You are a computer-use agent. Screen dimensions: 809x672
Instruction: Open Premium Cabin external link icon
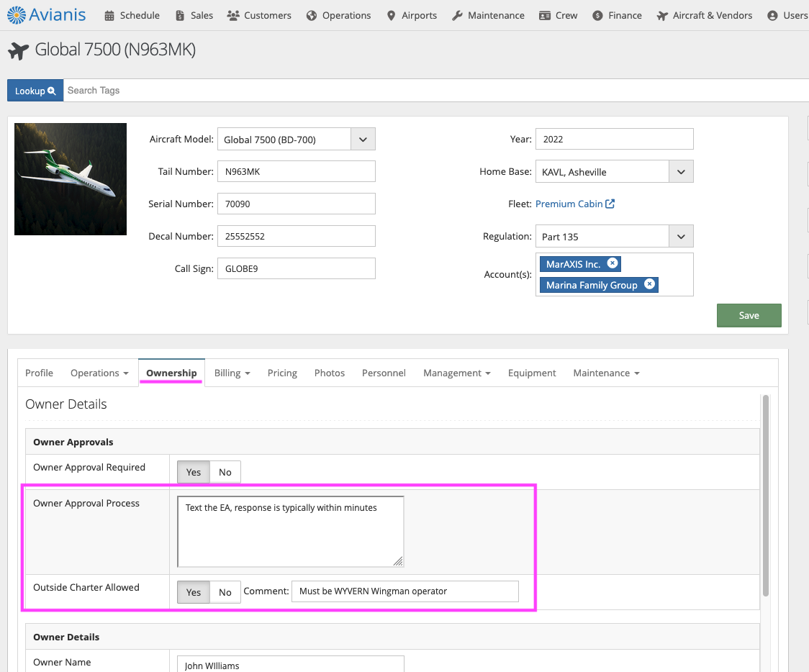pos(610,204)
